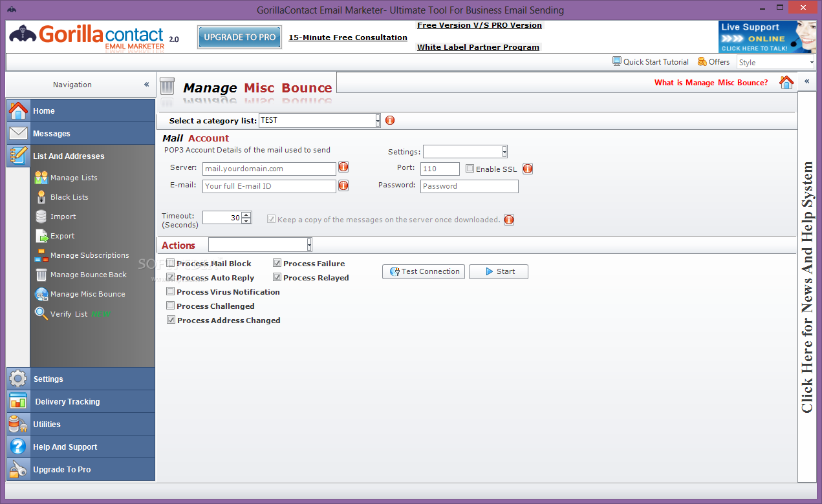Open White Label Partner Program link
This screenshot has height=504, width=822.
pos(478,47)
